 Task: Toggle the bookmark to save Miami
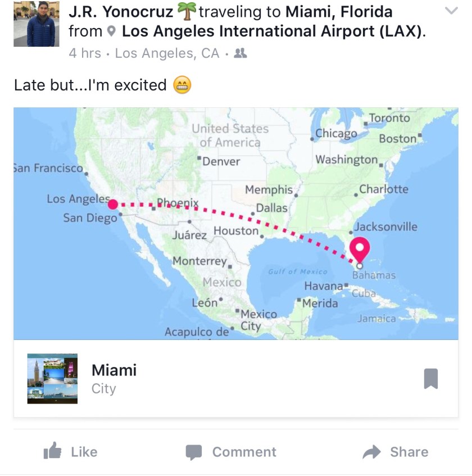pyautogui.click(x=430, y=379)
